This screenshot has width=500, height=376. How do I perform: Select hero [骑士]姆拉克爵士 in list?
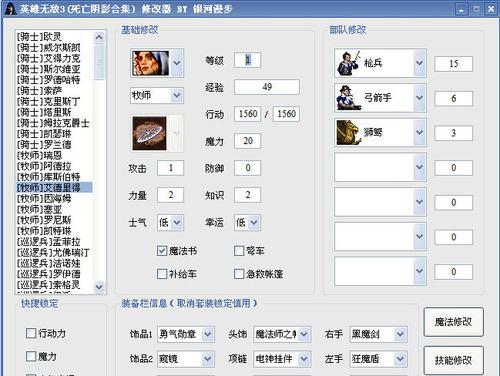tap(53, 123)
